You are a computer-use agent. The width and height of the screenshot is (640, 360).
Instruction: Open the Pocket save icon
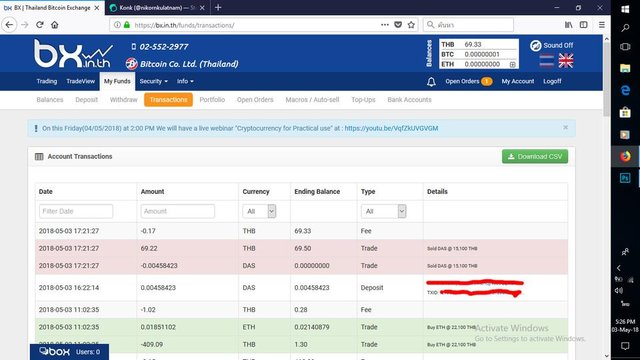398,25
